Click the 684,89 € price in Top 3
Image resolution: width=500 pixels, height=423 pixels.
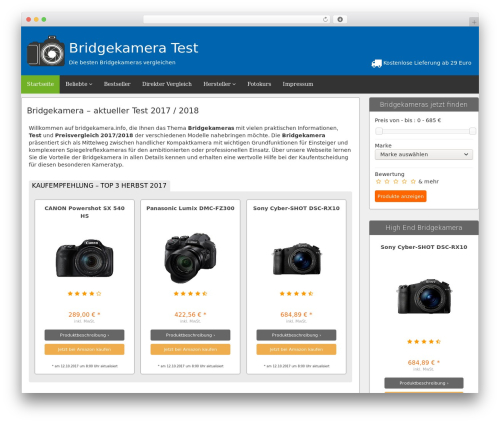296,314
